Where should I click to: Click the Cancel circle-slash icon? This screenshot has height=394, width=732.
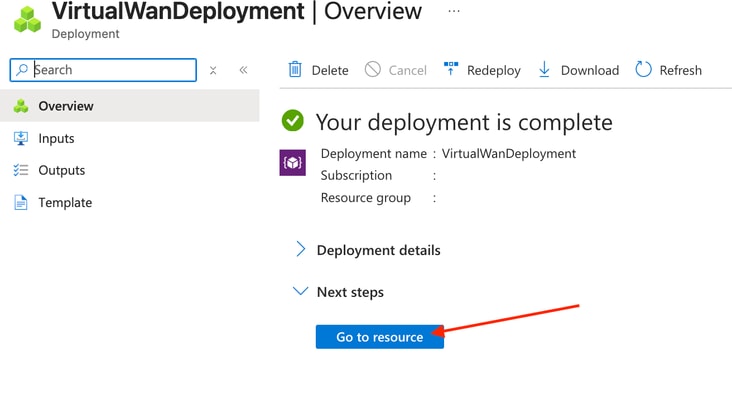coord(373,69)
